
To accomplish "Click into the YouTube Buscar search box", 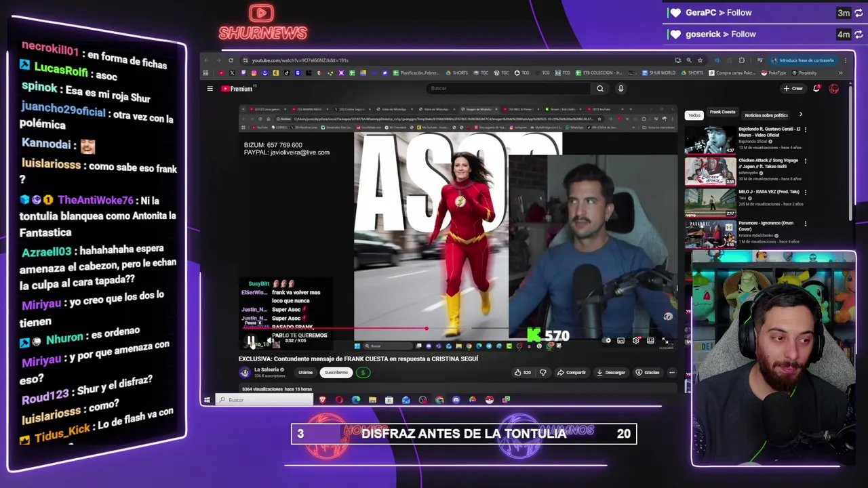I will coord(509,88).
